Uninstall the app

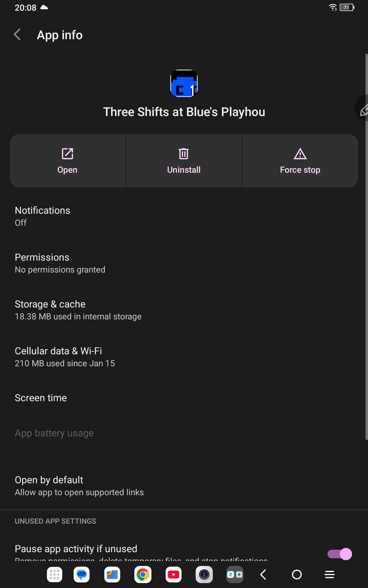pyautogui.click(x=184, y=161)
